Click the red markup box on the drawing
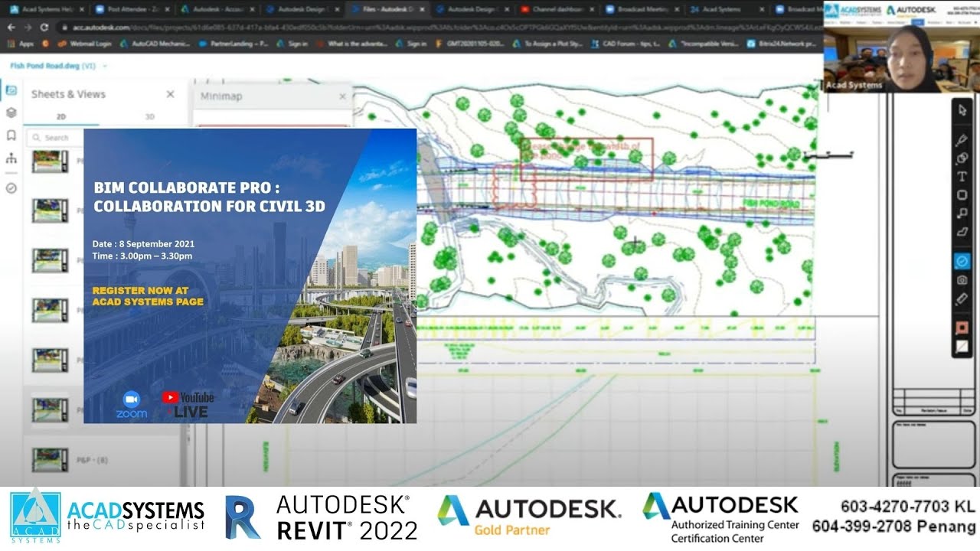 point(586,159)
